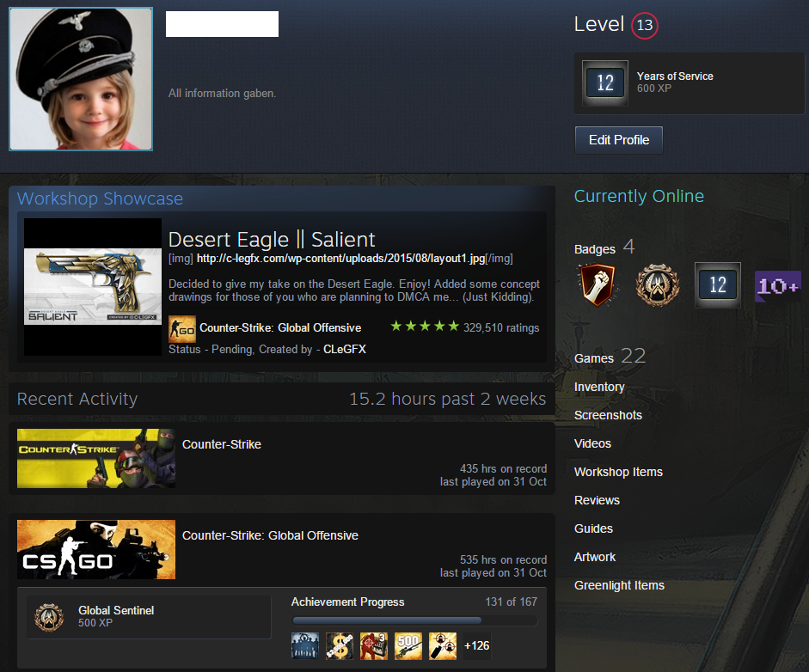The image size is (809, 672).
Task: Click the CS:GO game icon in showcase
Action: (x=182, y=328)
